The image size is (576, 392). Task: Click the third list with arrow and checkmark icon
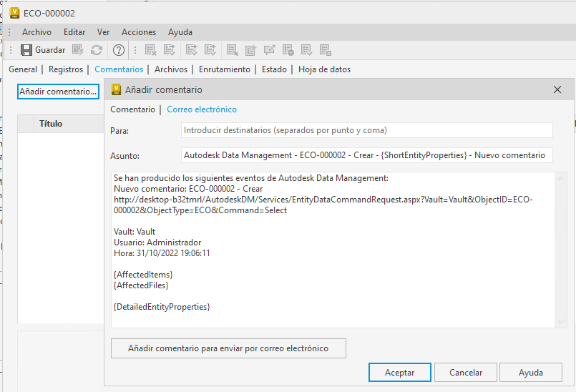click(x=210, y=50)
